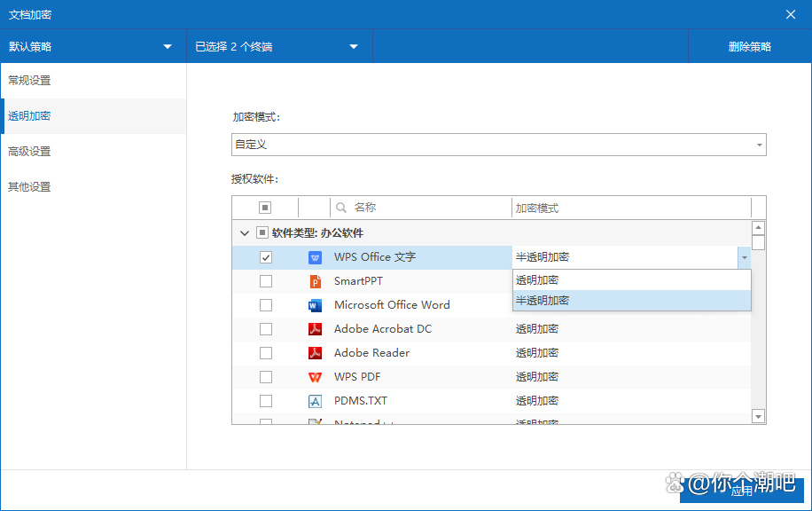Switch to 常规设置 in sidebar

[x=30, y=81]
